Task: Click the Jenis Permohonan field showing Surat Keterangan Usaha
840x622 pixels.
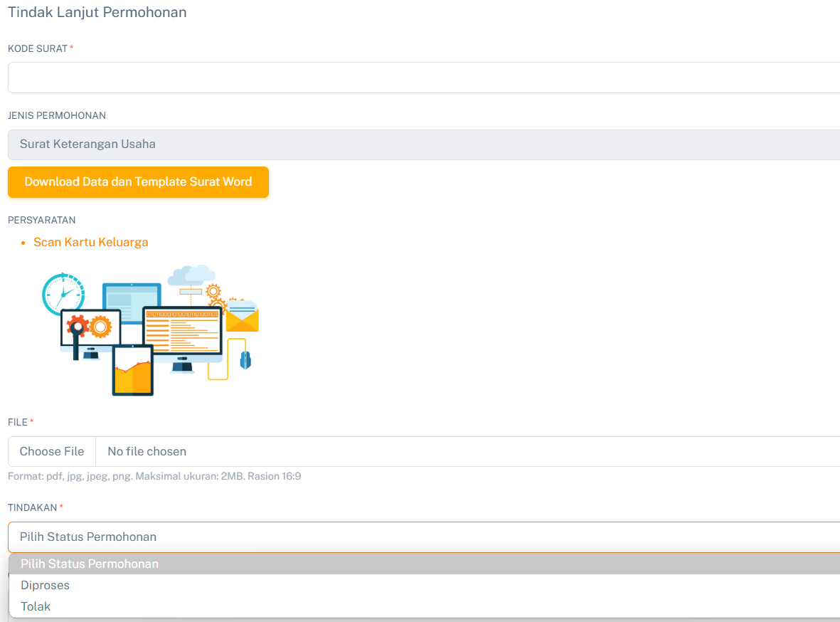Action: coord(424,144)
